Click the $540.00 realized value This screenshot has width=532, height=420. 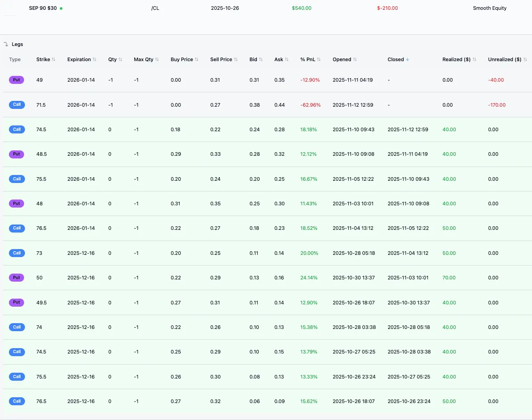point(301,8)
